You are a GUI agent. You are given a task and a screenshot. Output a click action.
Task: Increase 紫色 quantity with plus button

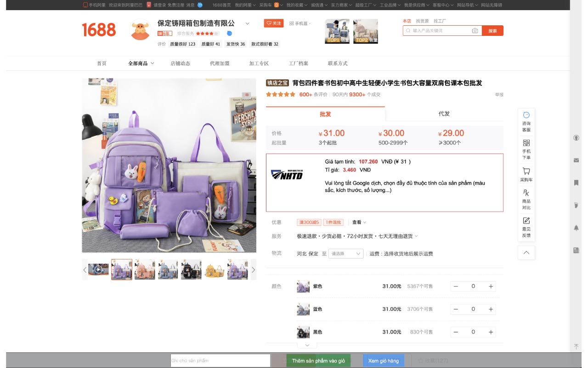(x=491, y=286)
